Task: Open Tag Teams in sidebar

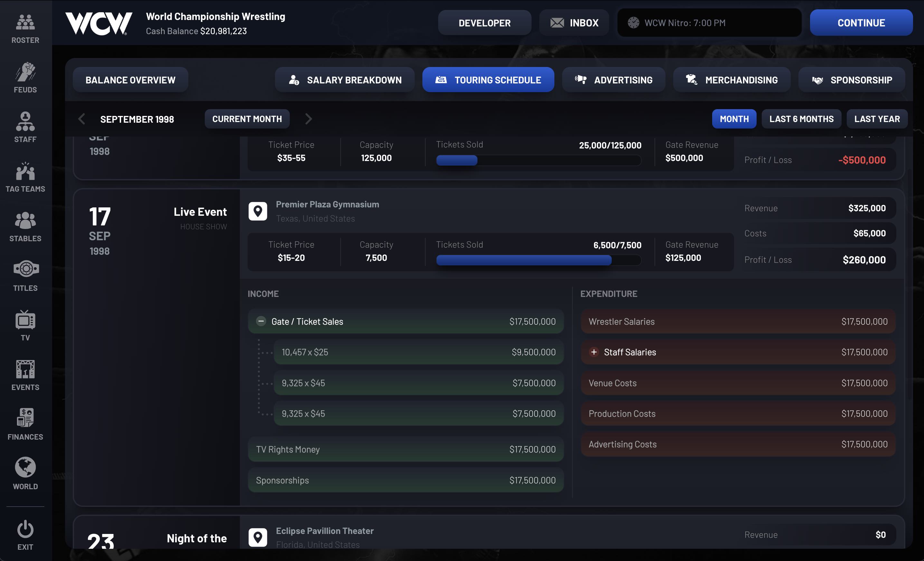Action: point(25,177)
